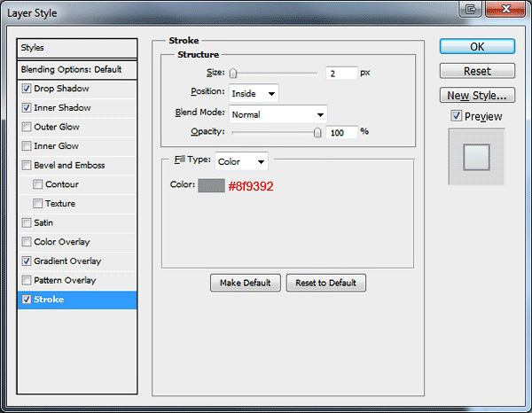Click the New Style... button

[477, 96]
